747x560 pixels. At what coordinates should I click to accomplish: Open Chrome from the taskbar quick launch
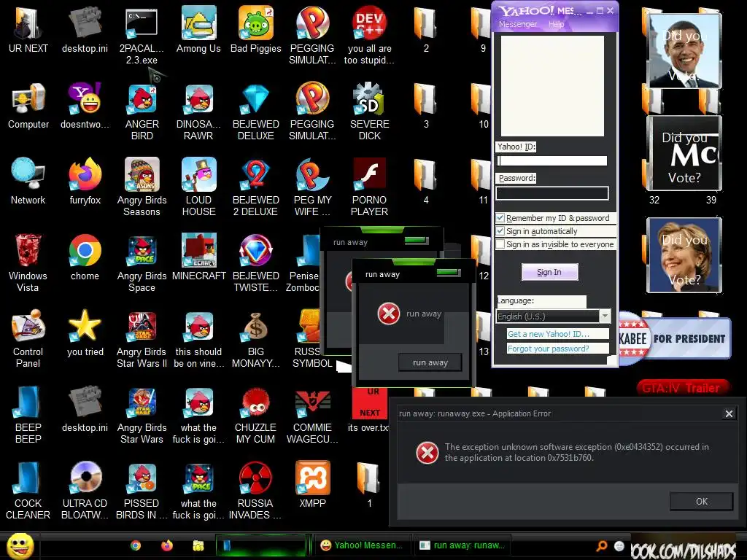coord(136,545)
